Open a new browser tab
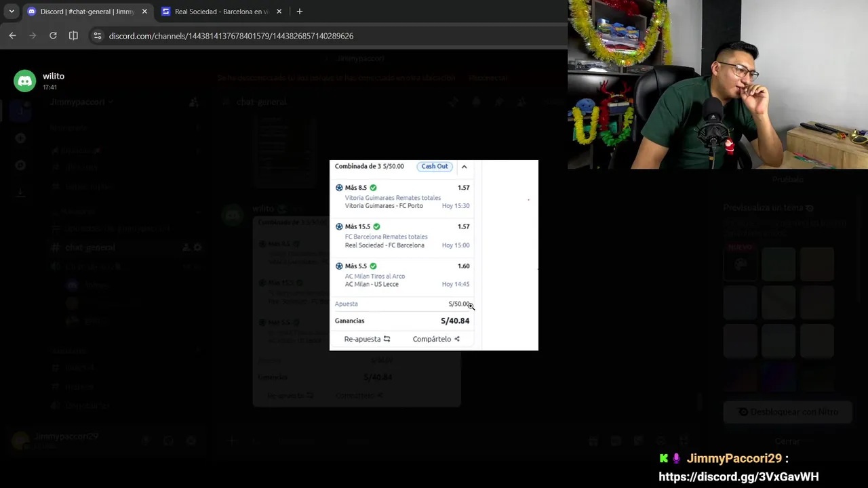 pyautogui.click(x=300, y=12)
